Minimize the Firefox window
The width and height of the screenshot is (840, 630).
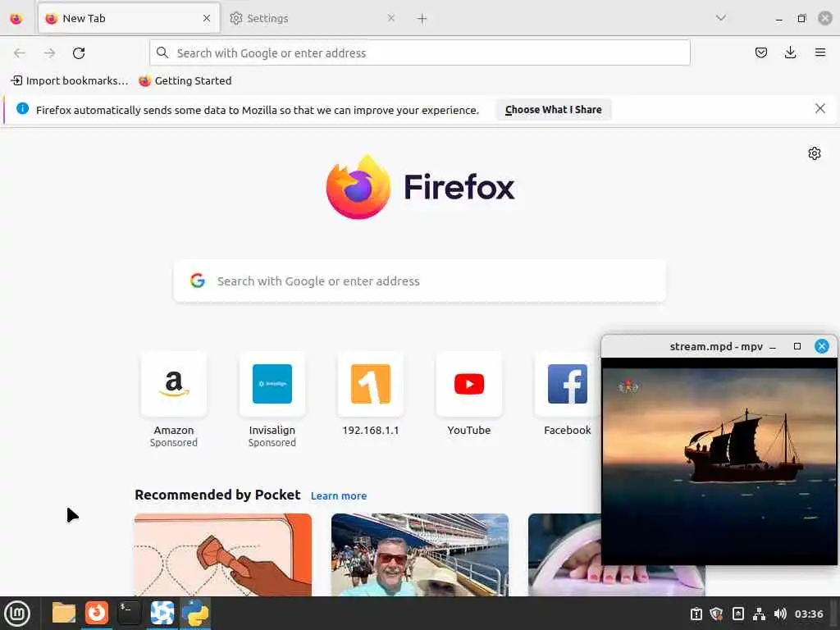coord(779,19)
